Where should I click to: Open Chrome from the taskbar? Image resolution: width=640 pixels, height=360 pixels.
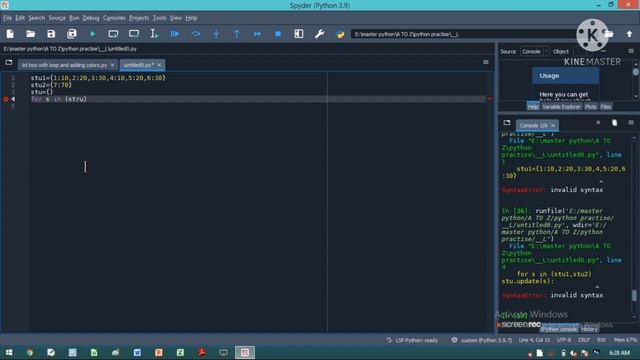(x=30, y=353)
